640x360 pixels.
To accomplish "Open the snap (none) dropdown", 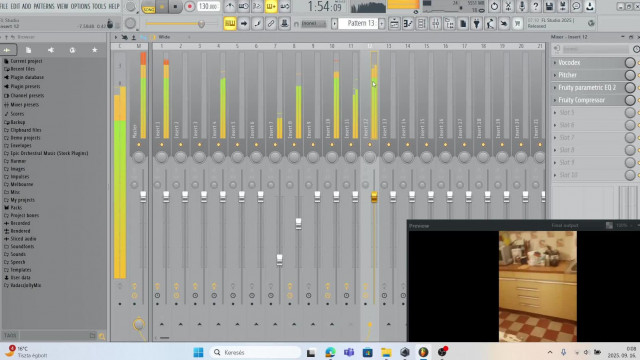I will click(x=313, y=24).
